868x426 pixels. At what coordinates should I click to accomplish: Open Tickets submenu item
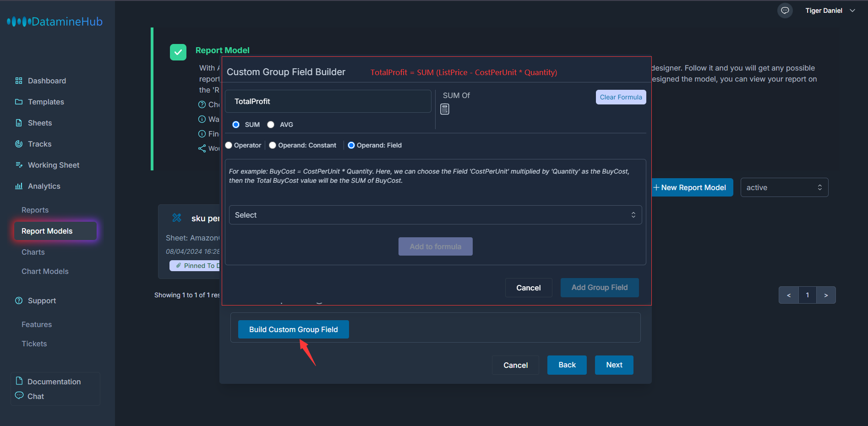point(34,344)
